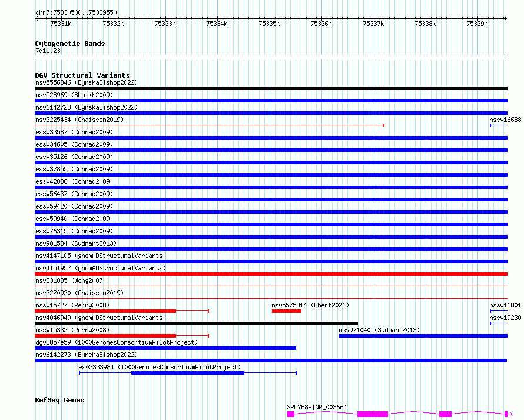524x420 pixels.
Task: Click the 75339k ruler tick label
Action: click(x=477, y=24)
